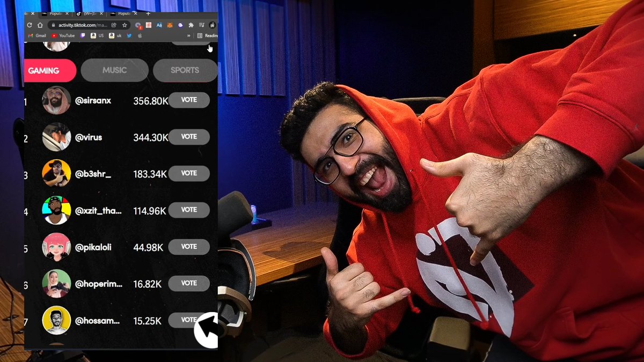Open @sirsanx profile picture
Image resolution: width=644 pixels, height=362 pixels.
click(56, 100)
